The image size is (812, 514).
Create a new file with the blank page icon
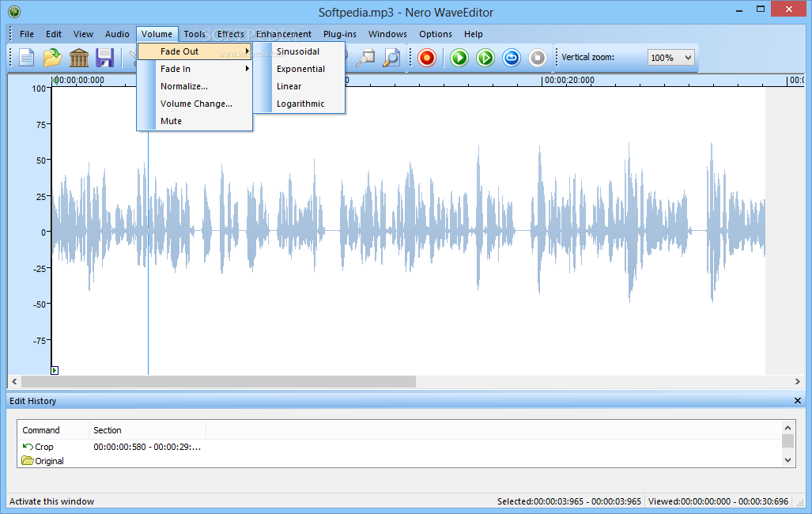click(26, 58)
